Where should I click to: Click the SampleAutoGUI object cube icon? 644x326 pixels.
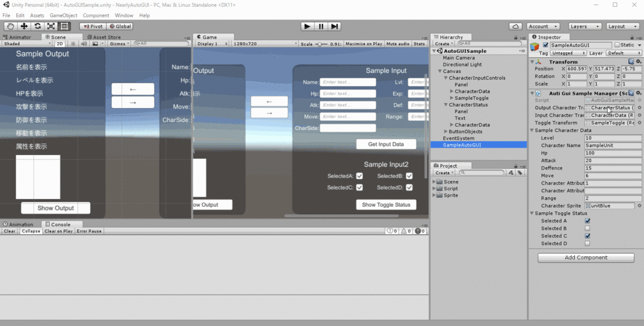click(x=535, y=47)
